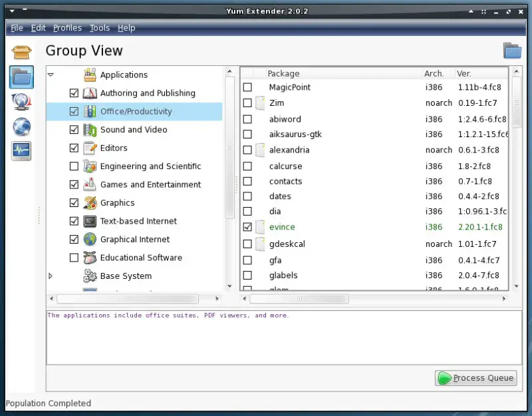Collapse the Applications tree category
532x416 pixels.
51,75
